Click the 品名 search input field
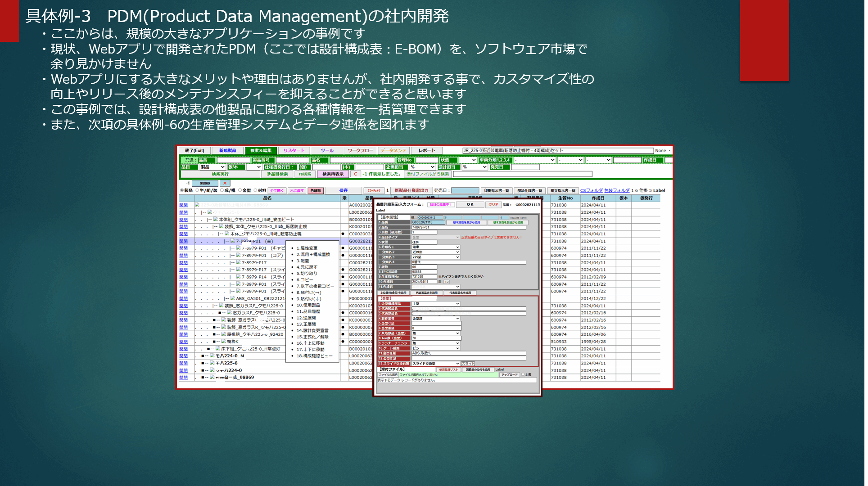Viewport: 868px width, 486px height. click(x=362, y=160)
